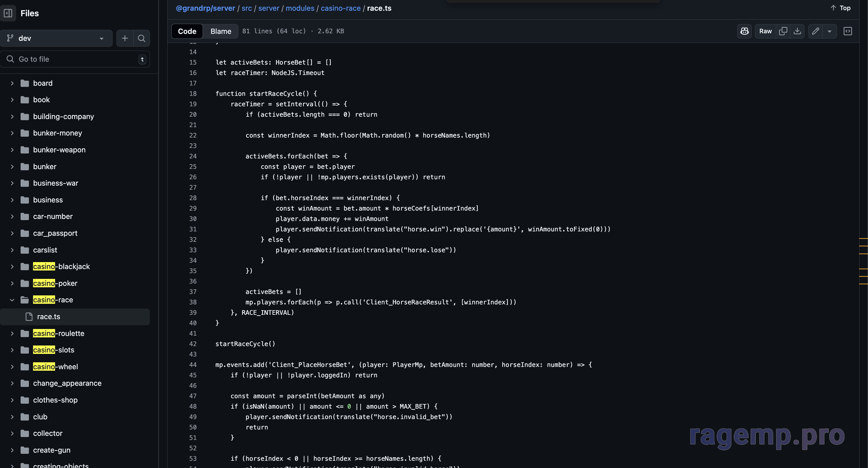
Task: Click the add file plus icon
Action: pos(125,39)
